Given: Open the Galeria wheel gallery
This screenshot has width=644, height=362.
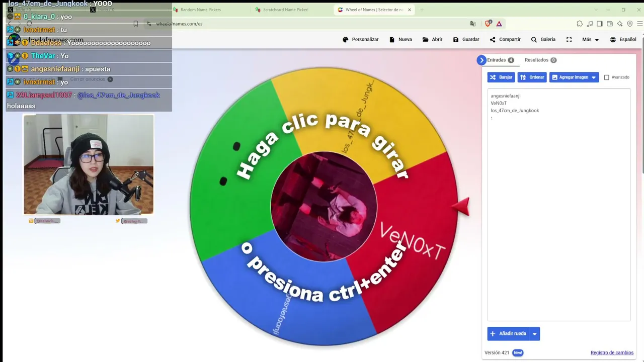Looking at the screenshot, I should pyautogui.click(x=543, y=39).
